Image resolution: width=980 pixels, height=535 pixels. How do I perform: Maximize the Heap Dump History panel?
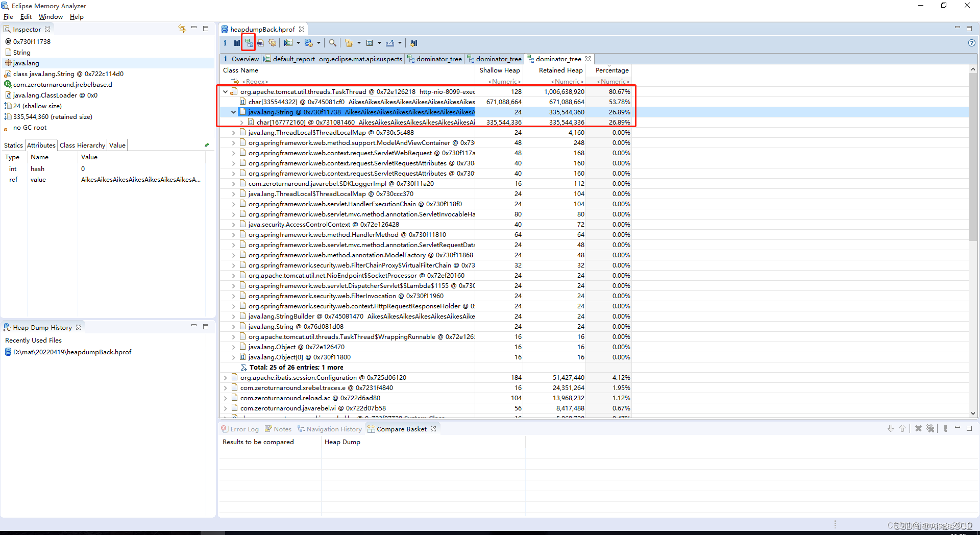pos(206,326)
